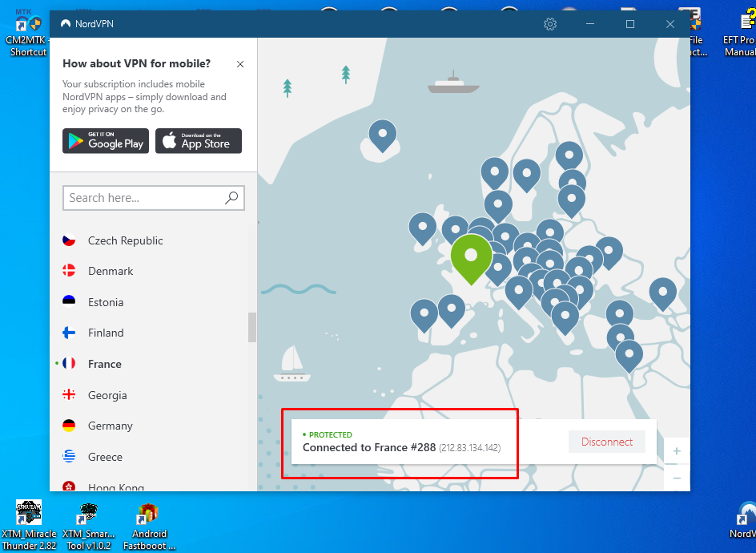Click the Denmark flag icon
The image size is (756, 553).
(x=69, y=270)
